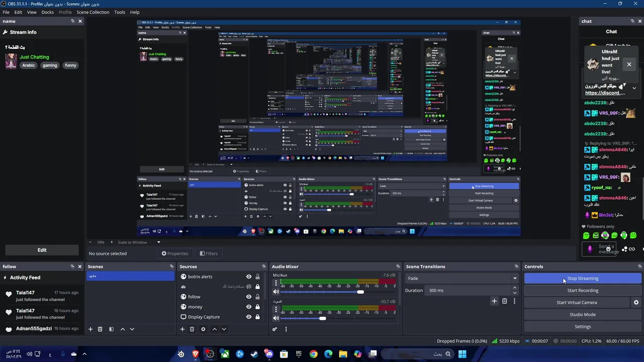The width and height of the screenshot is (644, 362).
Task: Open Discord from the taskbar
Action: (269, 354)
